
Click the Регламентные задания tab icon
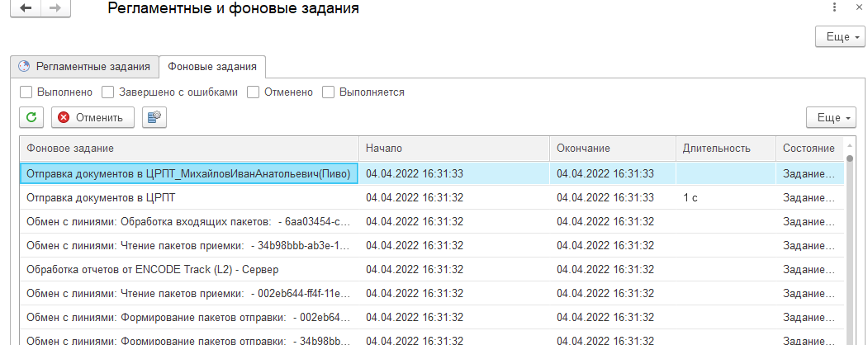pos(24,67)
